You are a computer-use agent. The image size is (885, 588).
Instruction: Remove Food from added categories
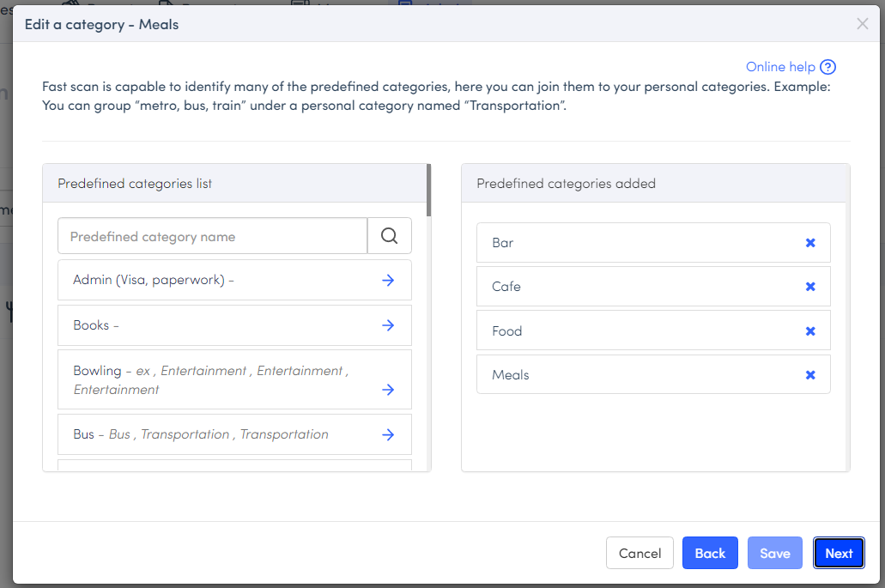point(809,331)
